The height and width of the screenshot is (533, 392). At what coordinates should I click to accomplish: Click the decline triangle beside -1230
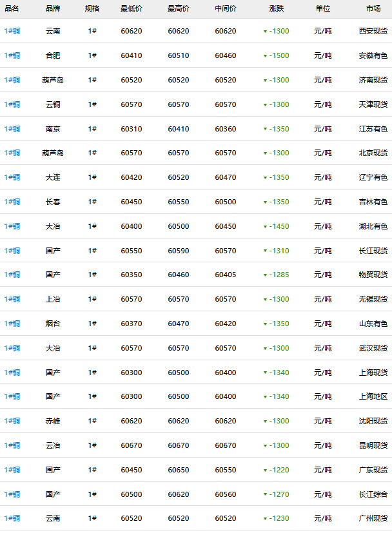click(x=265, y=519)
